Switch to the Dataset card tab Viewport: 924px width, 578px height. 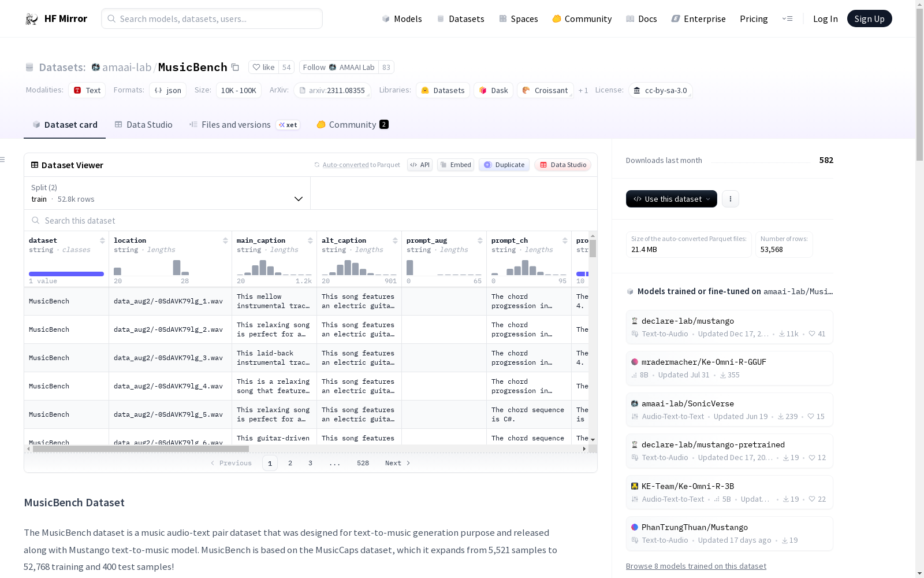(x=65, y=125)
